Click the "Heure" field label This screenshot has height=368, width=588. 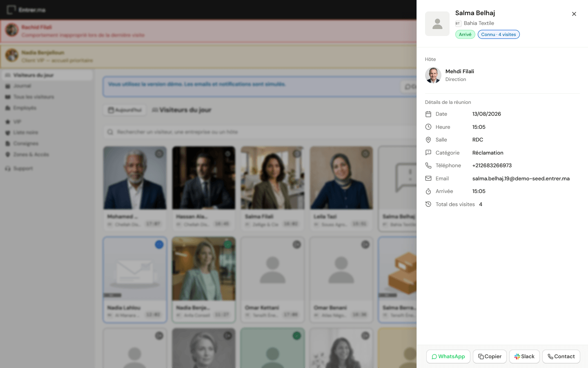point(443,127)
